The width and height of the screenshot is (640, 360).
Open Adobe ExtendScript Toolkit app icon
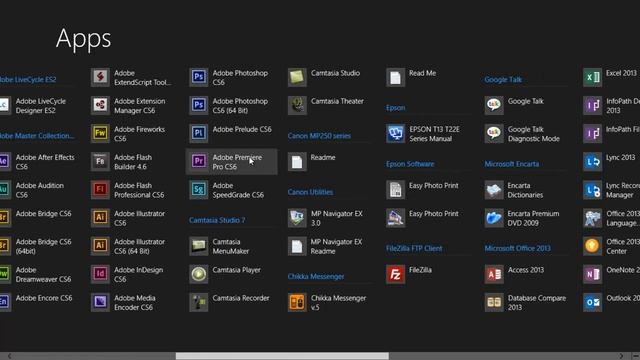click(100, 77)
